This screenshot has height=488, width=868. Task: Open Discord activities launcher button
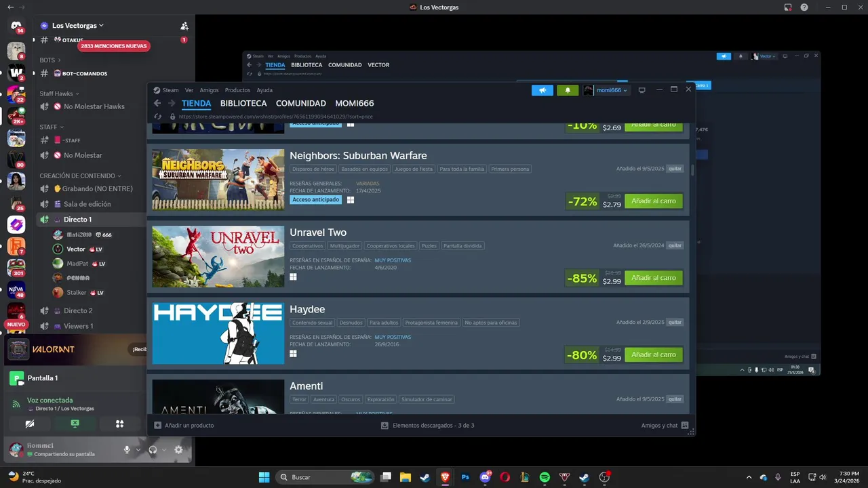tap(120, 424)
